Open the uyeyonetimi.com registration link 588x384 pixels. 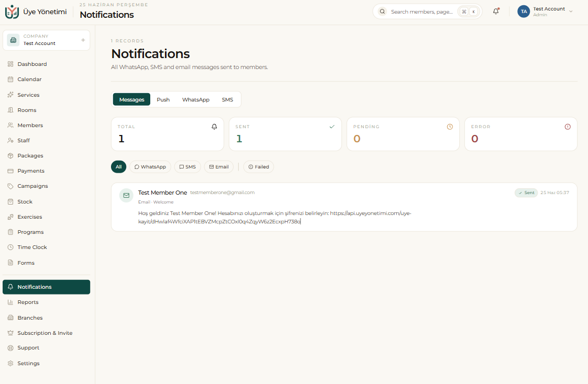(274, 217)
